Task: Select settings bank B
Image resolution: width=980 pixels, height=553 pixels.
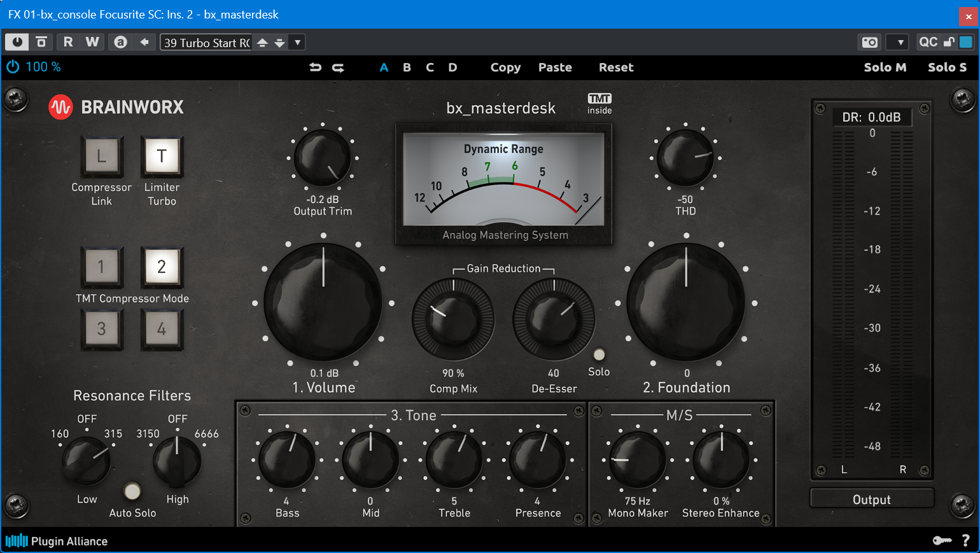Action: (x=407, y=67)
